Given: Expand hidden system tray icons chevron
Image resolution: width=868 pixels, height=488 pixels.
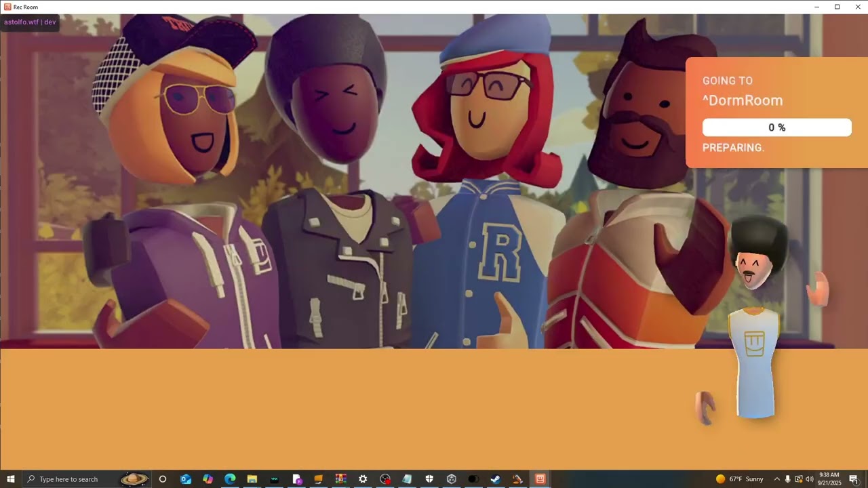Looking at the screenshot, I should point(776,479).
